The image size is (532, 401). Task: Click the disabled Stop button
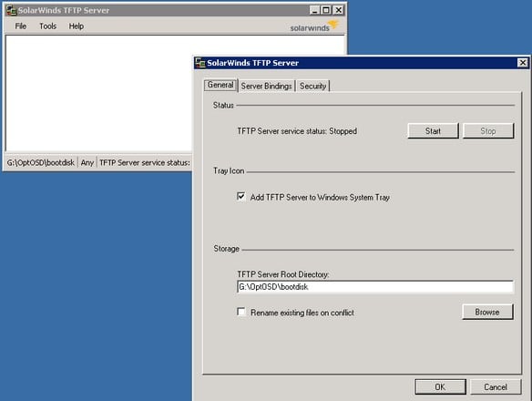click(x=488, y=130)
